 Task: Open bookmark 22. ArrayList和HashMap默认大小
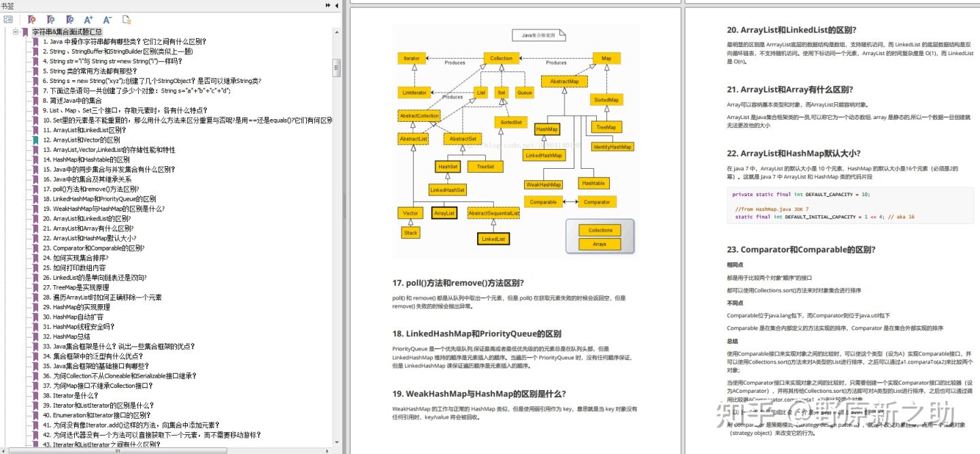[89, 238]
